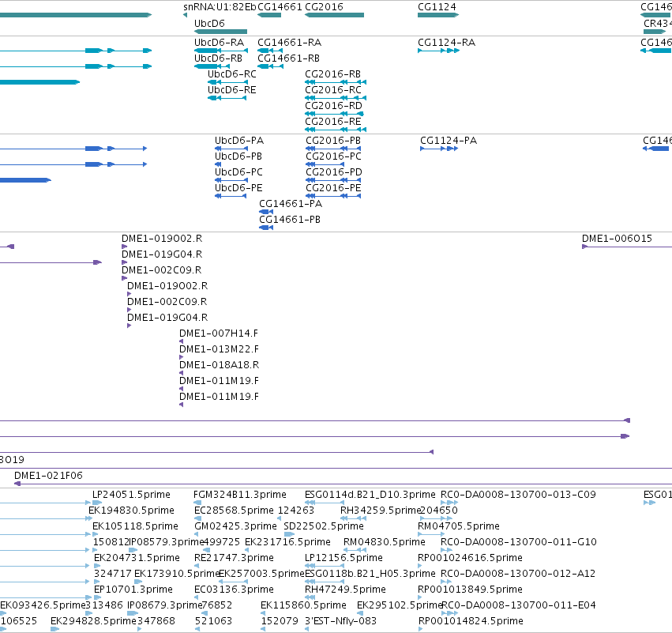The width and height of the screenshot is (672, 633).
Task: Select the CG1124-RA transcript label
Action: point(447,43)
